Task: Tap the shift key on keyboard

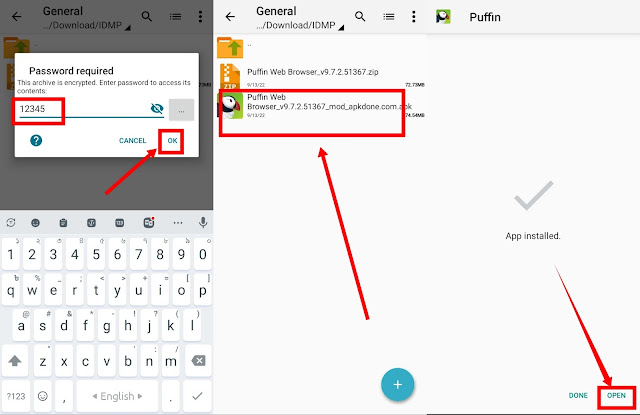Action: pyautogui.click(x=15, y=361)
